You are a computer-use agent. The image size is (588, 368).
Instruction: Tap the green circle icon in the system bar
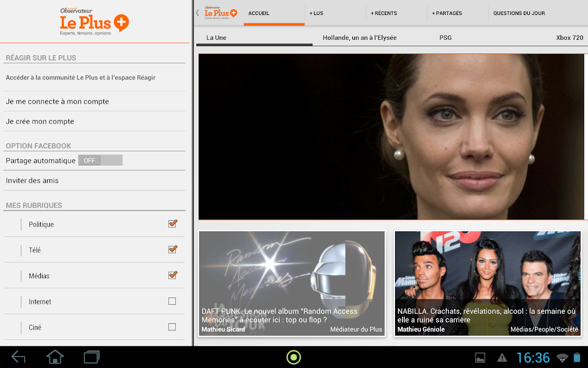click(x=293, y=357)
